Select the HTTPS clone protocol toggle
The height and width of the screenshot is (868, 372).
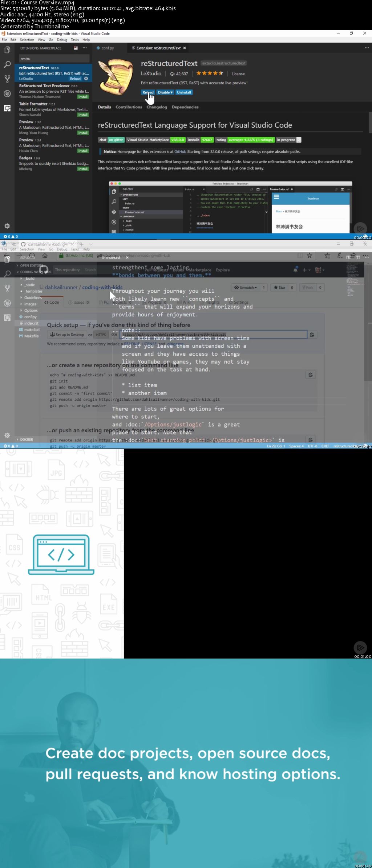(x=101, y=335)
